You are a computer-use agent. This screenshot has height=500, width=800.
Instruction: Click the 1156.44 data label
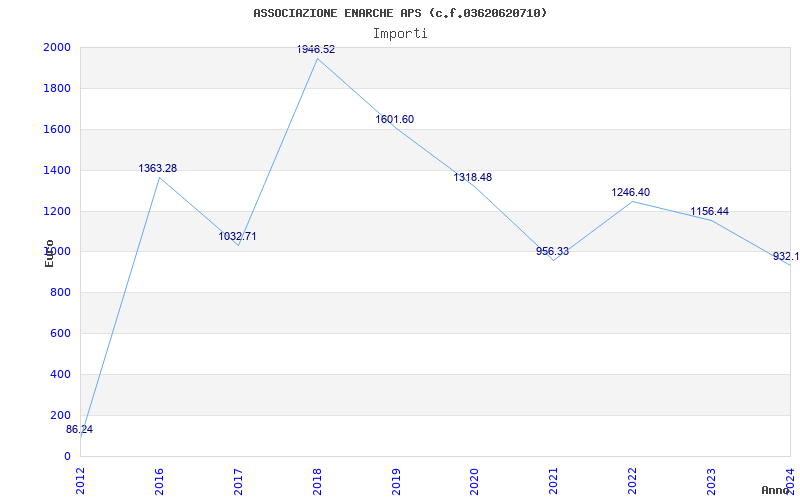(x=710, y=211)
